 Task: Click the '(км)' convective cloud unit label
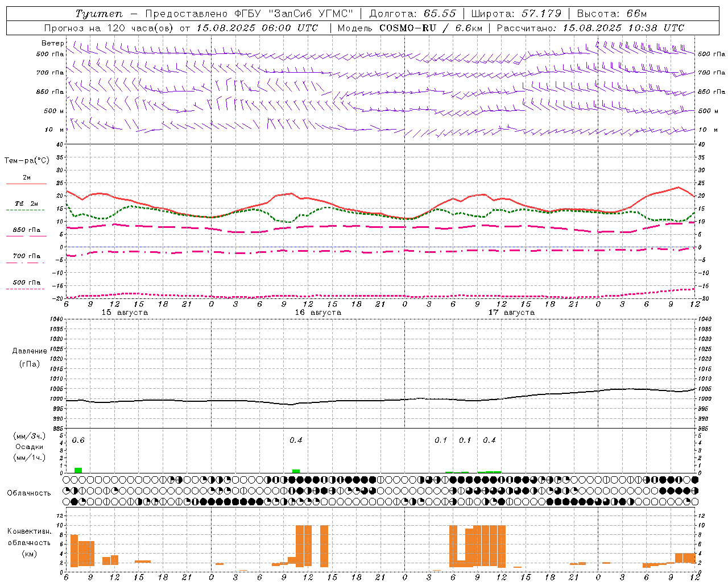click(x=29, y=554)
